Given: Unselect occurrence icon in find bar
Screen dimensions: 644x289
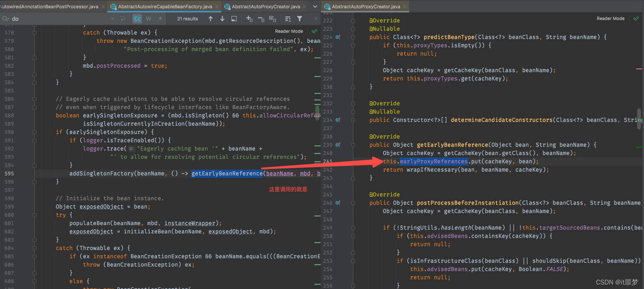Looking at the screenshot, I should pos(261,19).
